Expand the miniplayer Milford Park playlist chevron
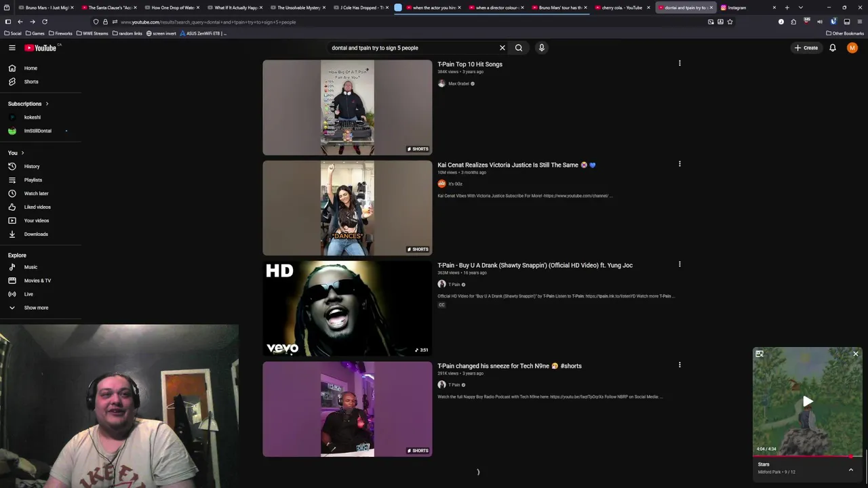The width and height of the screenshot is (868, 488). pyautogui.click(x=851, y=469)
